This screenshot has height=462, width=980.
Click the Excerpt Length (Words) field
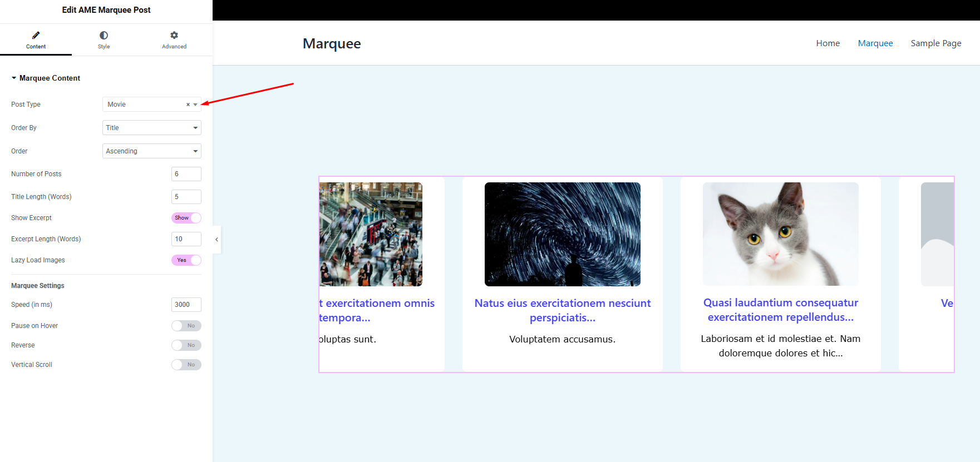tap(186, 239)
